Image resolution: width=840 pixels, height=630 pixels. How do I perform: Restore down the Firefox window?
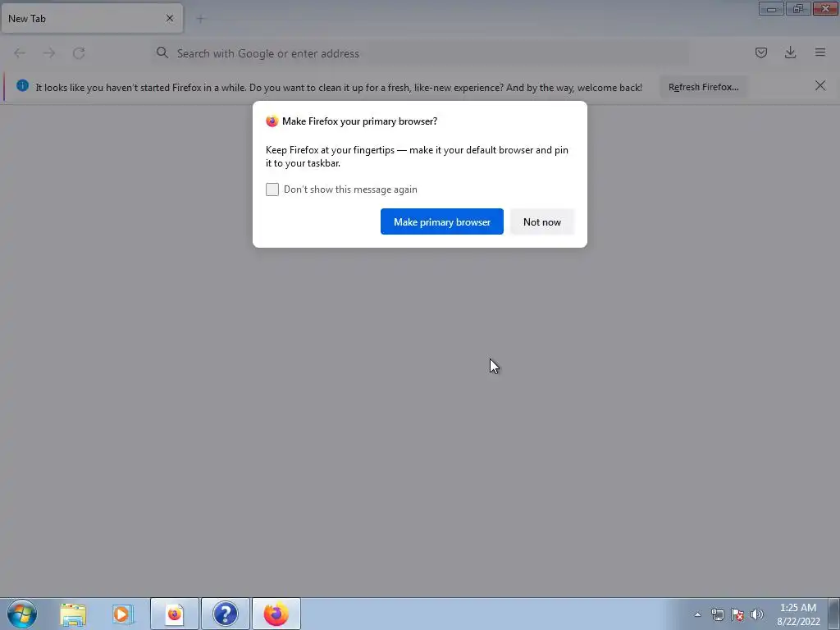pyautogui.click(x=798, y=9)
